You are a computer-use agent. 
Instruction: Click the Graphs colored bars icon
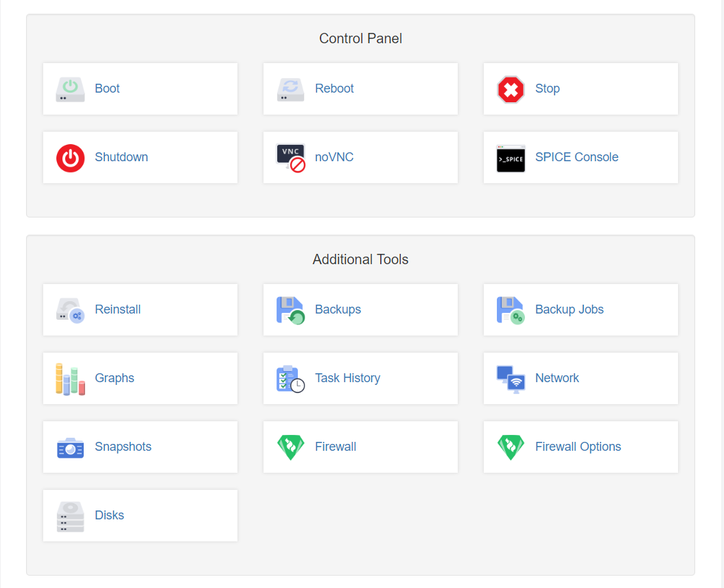tap(70, 379)
